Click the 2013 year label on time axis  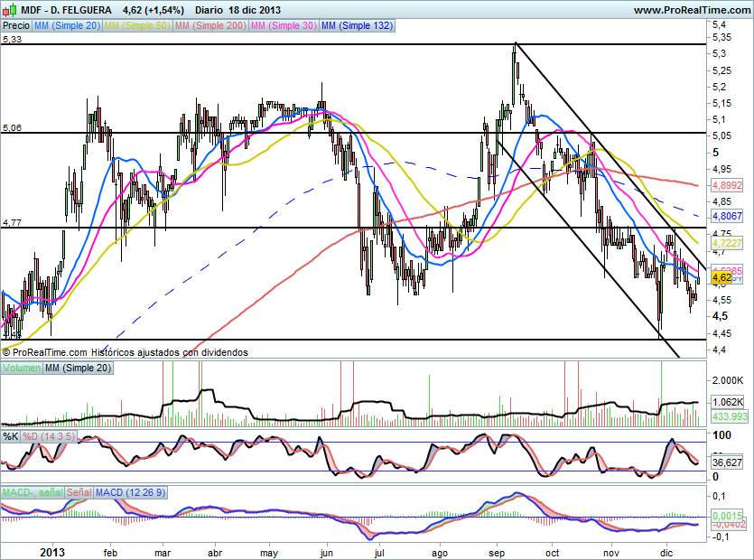[52, 553]
